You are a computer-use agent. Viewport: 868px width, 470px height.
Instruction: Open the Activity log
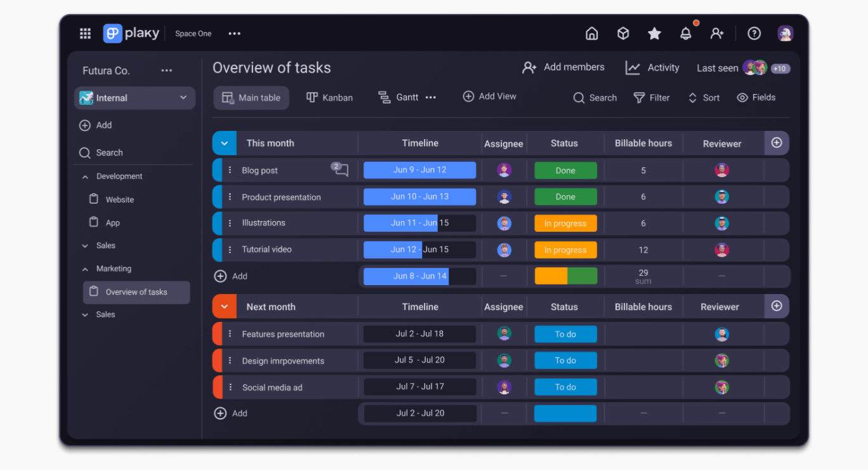tap(652, 67)
